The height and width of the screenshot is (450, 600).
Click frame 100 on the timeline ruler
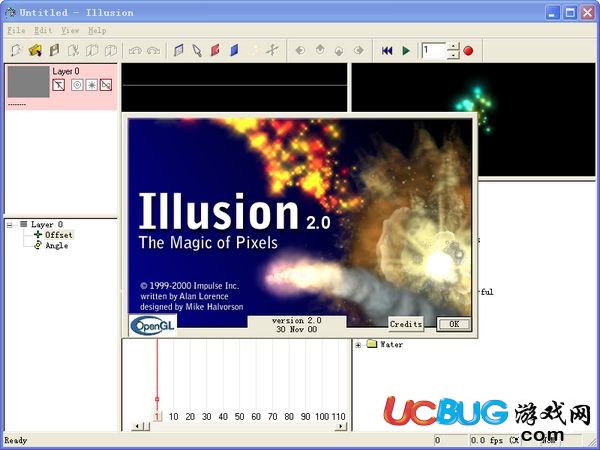pyautogui.click(x=322, y=416)
